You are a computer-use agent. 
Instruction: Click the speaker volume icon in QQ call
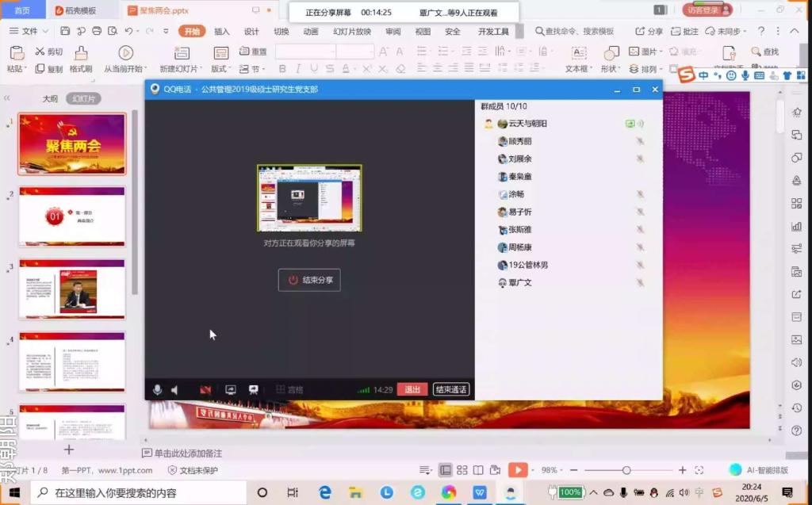tap(174, 389)
